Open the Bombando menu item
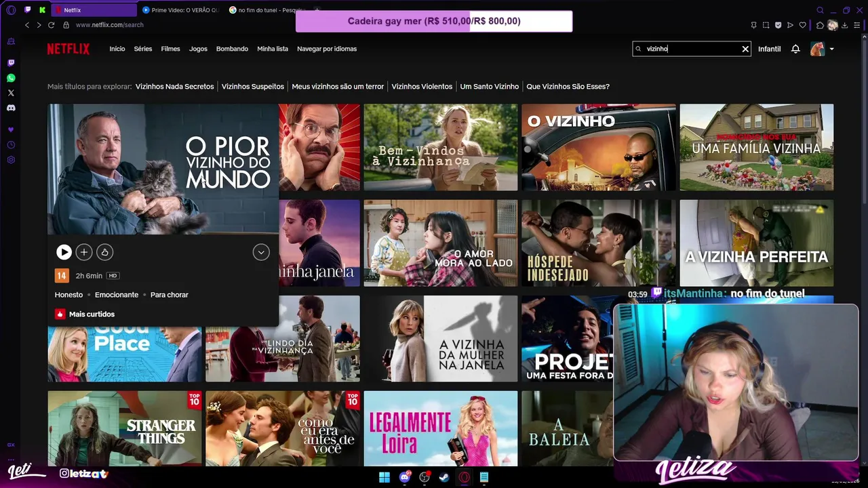Screen dimensions: 868x488 [232, 49]
